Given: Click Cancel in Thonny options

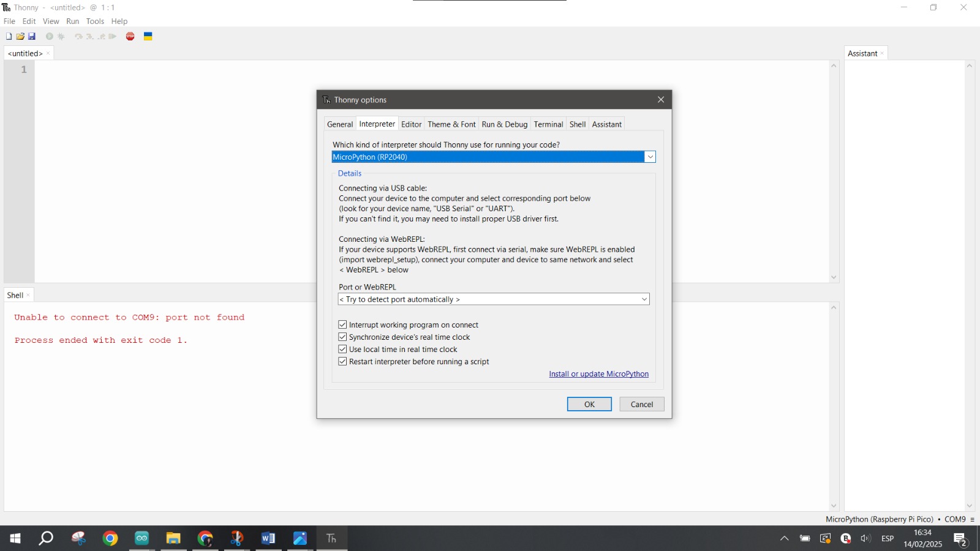Looking at the screenshot, I should tap(642, 404).
